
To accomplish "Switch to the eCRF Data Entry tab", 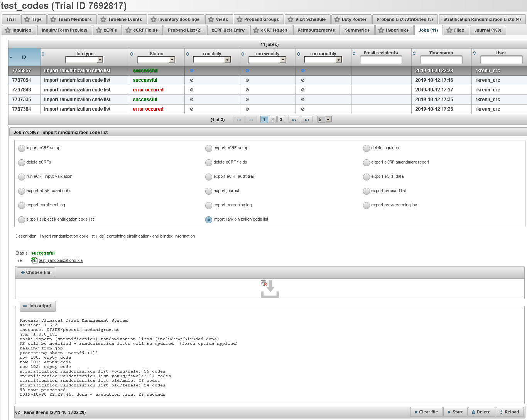I will pos(228,30).
